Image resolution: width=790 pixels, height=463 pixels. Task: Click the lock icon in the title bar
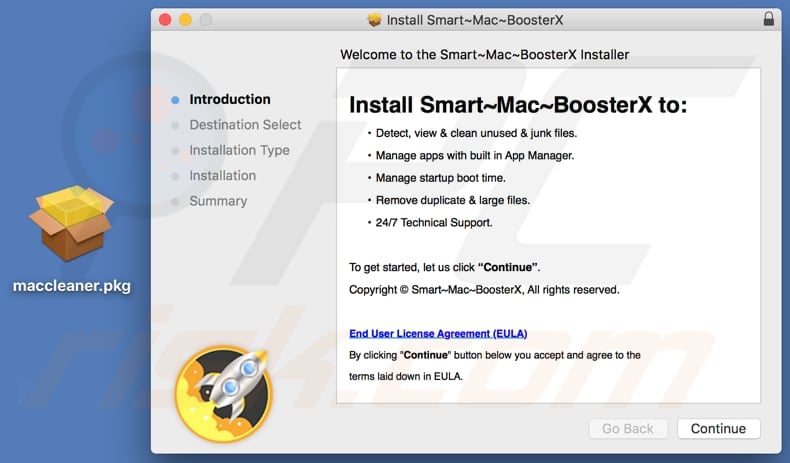point(768,19)
